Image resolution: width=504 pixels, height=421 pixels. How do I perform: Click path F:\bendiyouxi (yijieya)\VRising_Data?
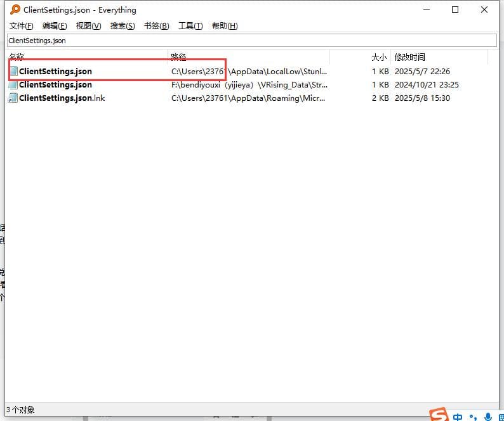tap(249, 85)
